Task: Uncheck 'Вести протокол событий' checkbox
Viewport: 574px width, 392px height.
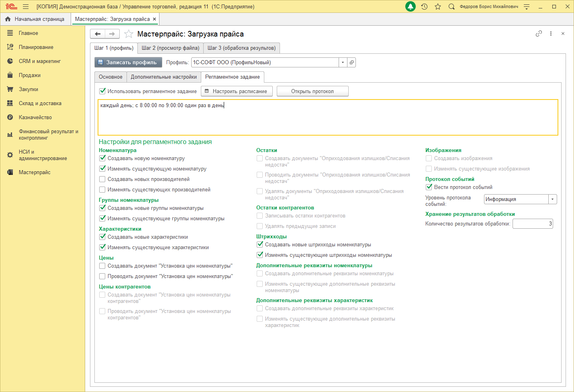Action: coord(429,187)
